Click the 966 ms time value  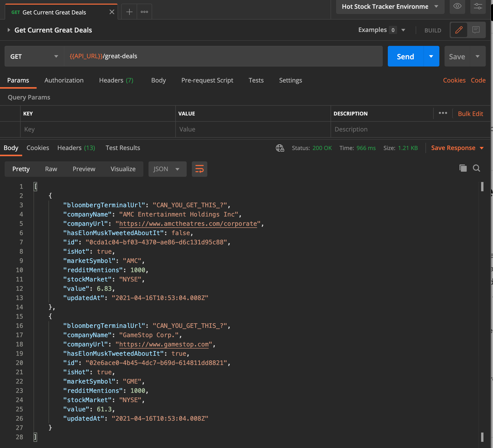point(366,148)
